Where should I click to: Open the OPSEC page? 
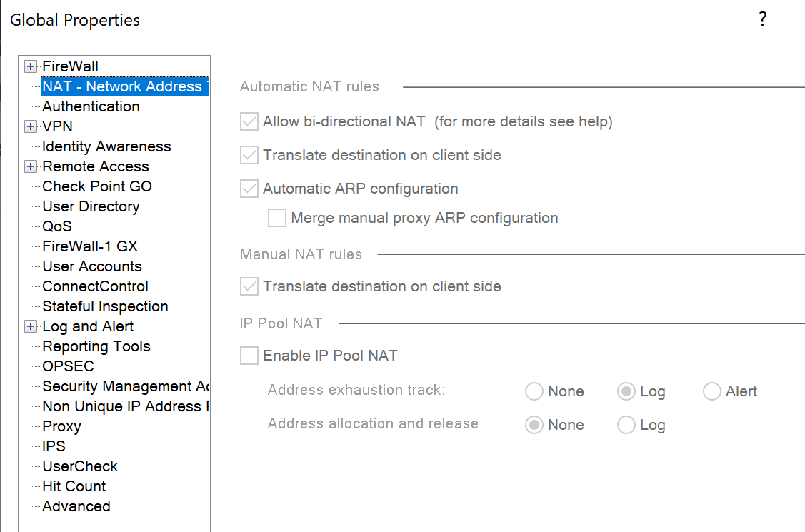[69, 366]
